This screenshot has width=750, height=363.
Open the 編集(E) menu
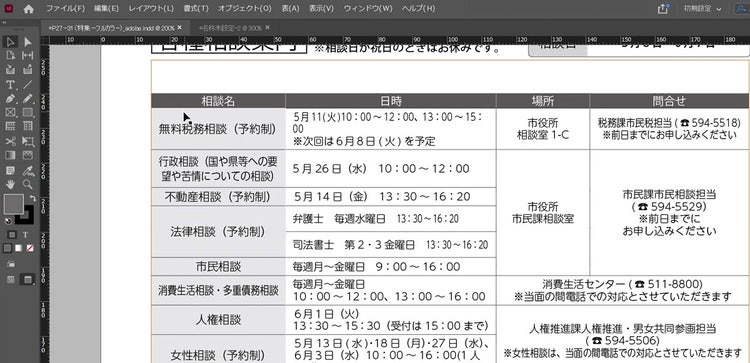tap(106, 9)
